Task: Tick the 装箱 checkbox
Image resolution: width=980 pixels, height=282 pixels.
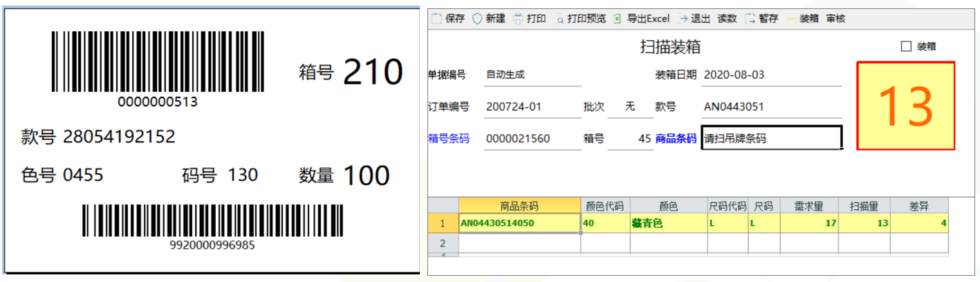Action: tap(906, 46)
